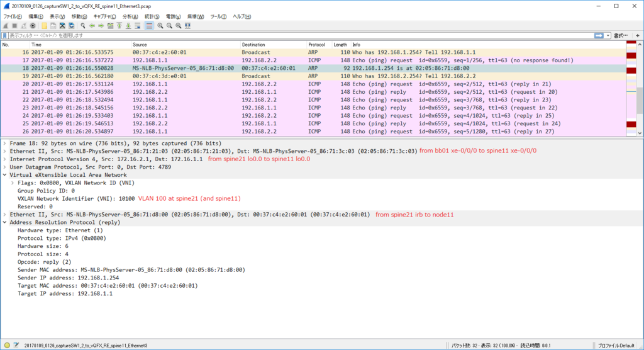This screenshot has width=644, height=350.
Task: Select Opcode: reply (2) line
Action: pos(45,262)
